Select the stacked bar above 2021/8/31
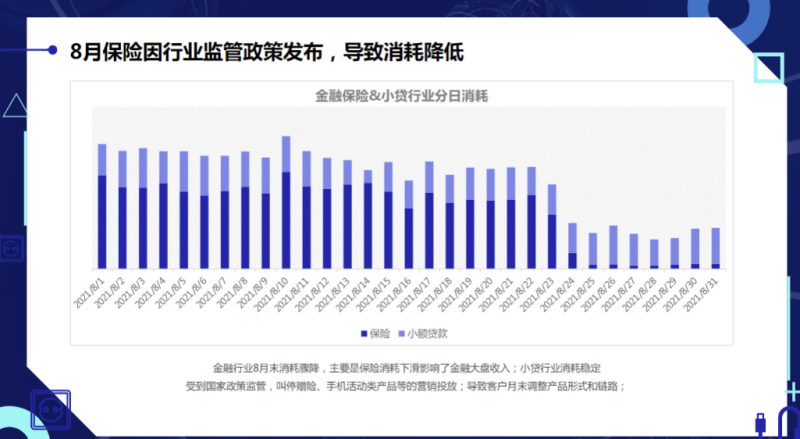Image resolution: width=800 pixels, height=439 pixels. [x=716, y=248]
